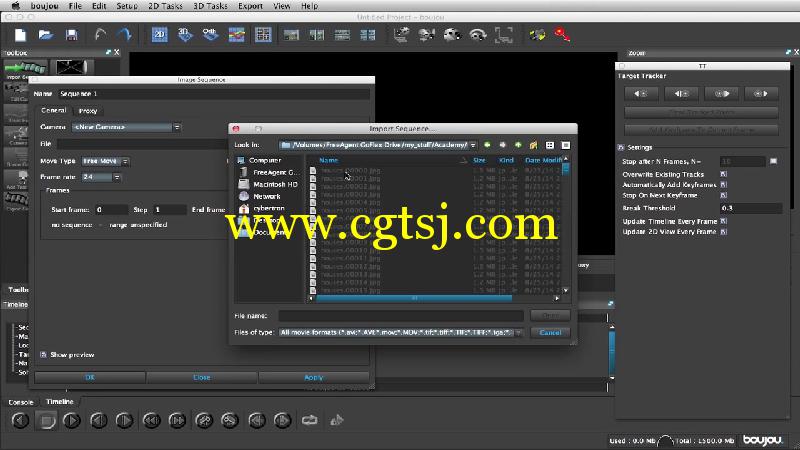The height and width of the screenshot is (450, 800).
Task: Switch to the Orth view icon
Action: [x=210, y=35]
